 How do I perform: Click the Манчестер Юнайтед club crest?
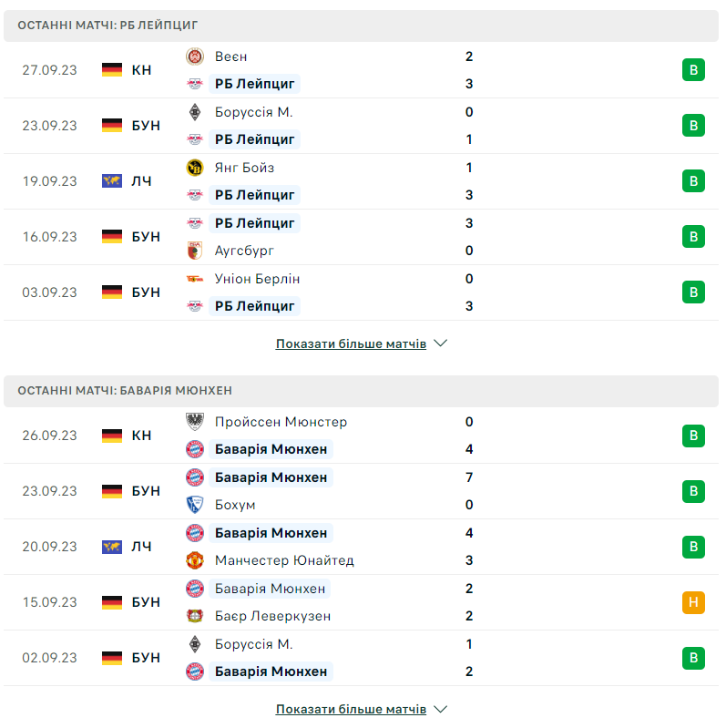click(x=194, y=560)
